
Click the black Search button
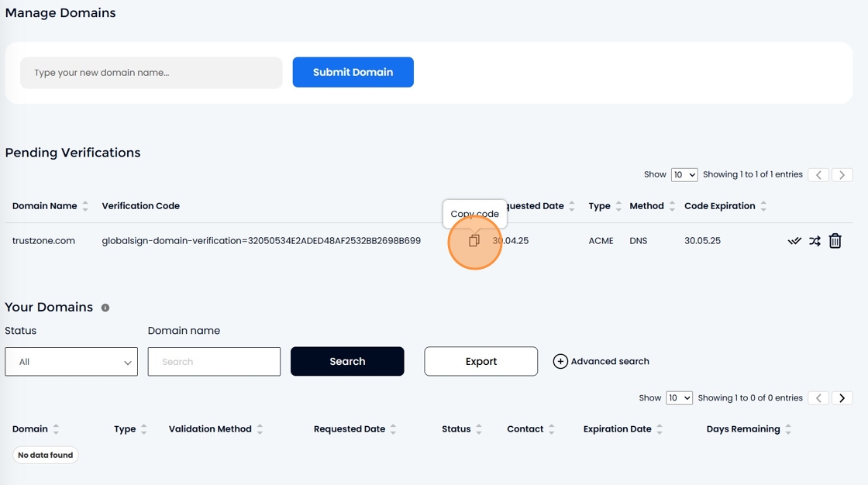(347, 362)
